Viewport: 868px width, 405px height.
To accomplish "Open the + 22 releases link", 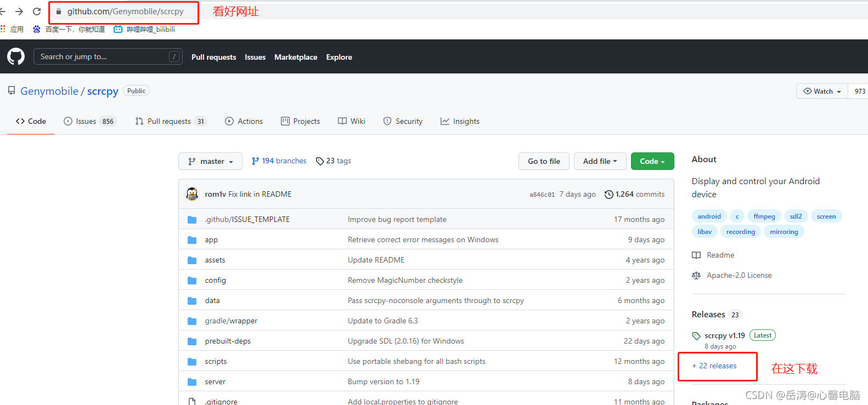I will 714,366.
